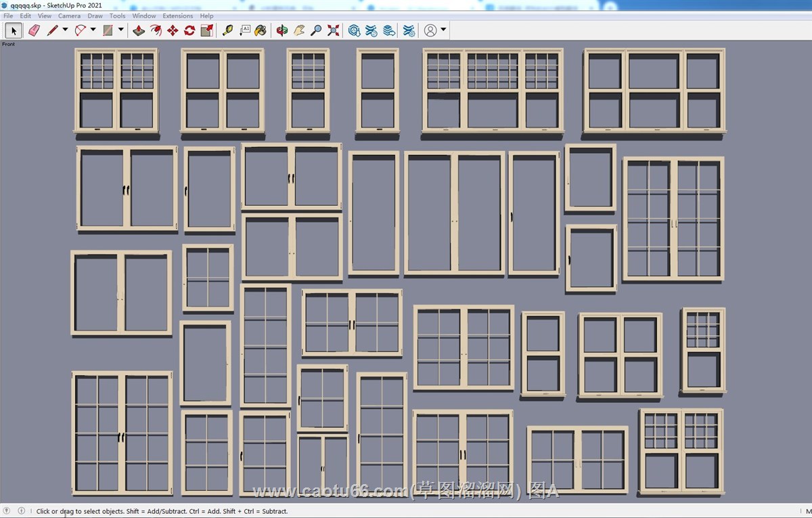The image size is (812, 518).
Task: Select the Rectangle shape tool
Action: click(x=108, y=30)
